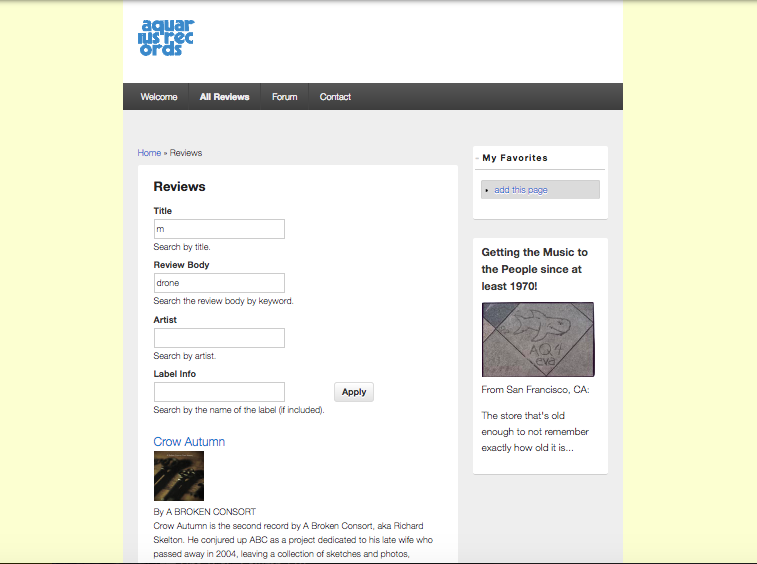Click 'Search the review body by keyword.' text
The height and width of the screenshot is (564, 757).
224,301
